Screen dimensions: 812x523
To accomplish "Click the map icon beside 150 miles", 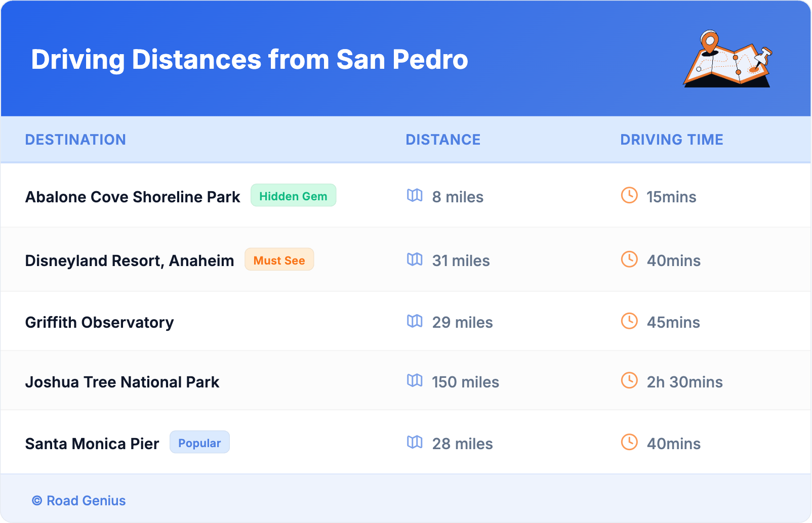I will click(415, 380).
